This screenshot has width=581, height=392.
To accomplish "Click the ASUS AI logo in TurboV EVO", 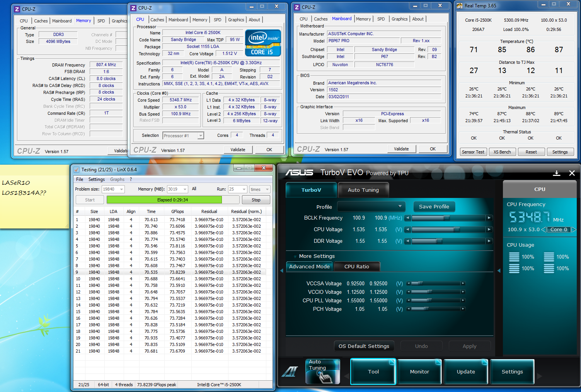I will tap(290, 372).
